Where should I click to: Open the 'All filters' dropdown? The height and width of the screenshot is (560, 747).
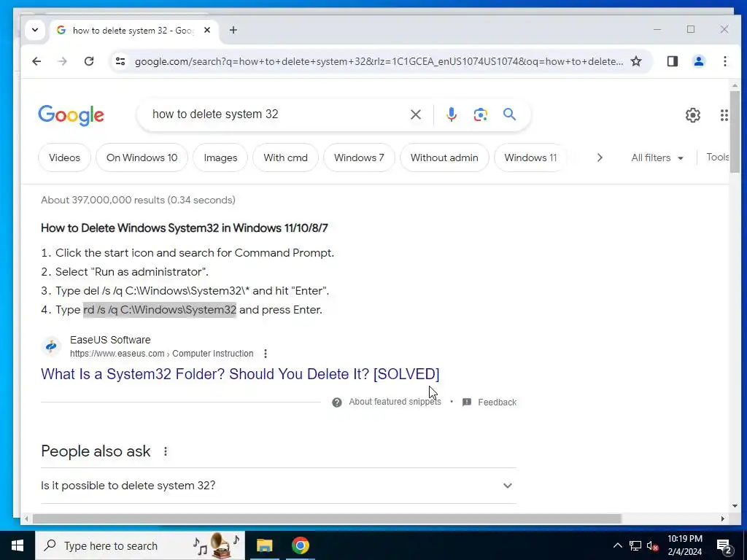pyautogui.click(x=657, y=157)
